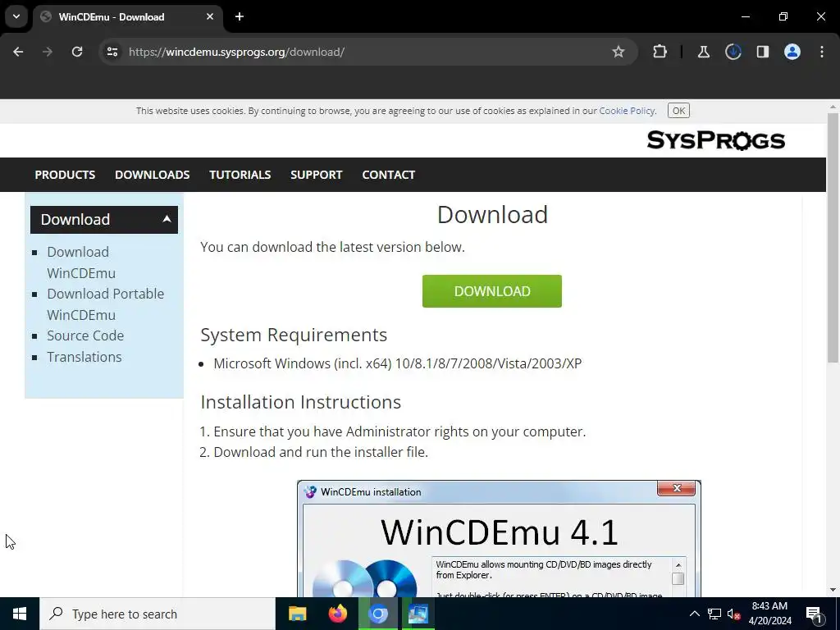Viewport: 840px width, 630px height.
Task: Open the SUPPORT menu
Action: click(316, 175)
